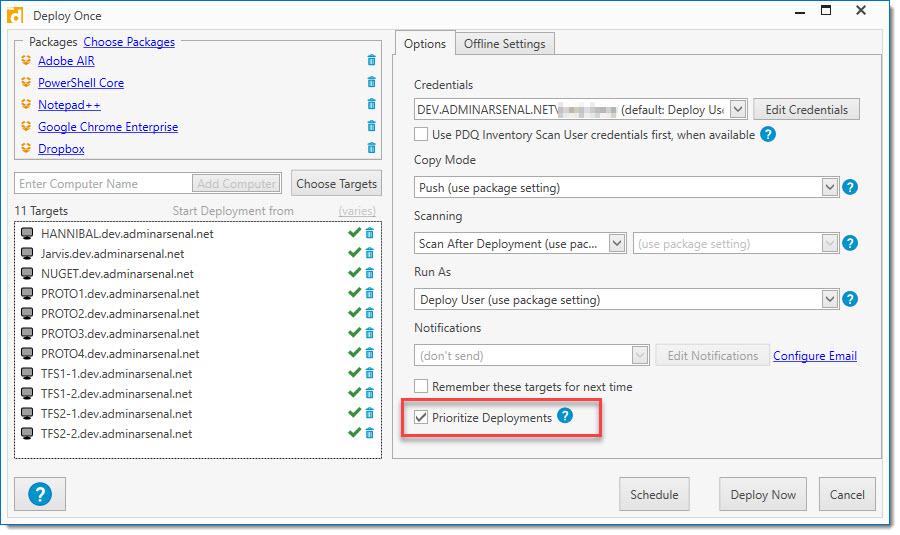Viewport: 900px width, 535px height.
Task: Switch to Offline Settings tab
Action: click(505, 44)
